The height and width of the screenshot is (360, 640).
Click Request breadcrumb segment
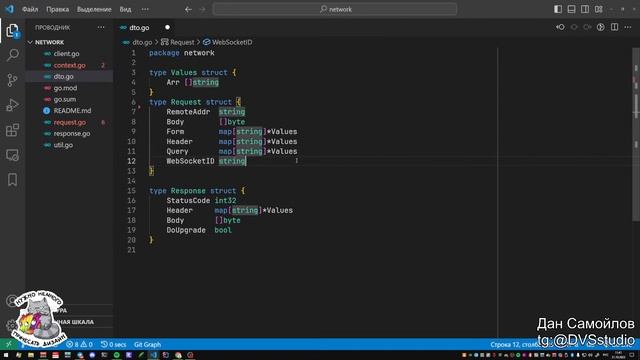tap(182, 42)
